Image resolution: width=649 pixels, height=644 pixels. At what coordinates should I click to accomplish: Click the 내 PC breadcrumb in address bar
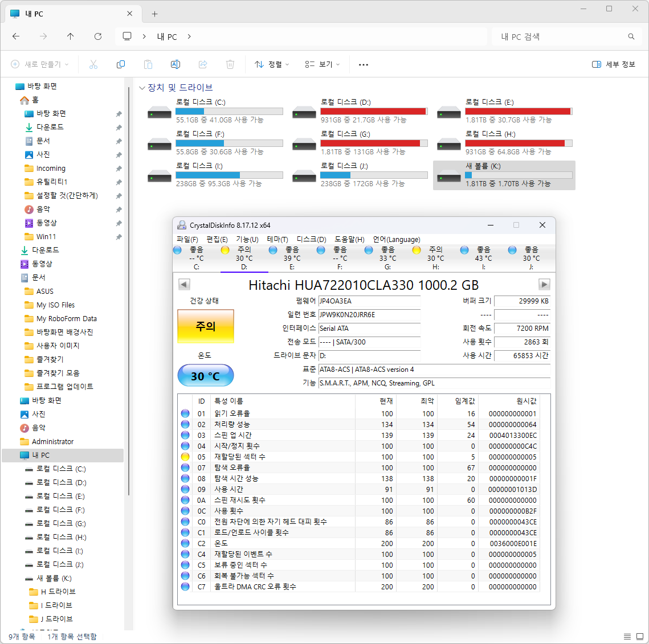coord(167,36)
